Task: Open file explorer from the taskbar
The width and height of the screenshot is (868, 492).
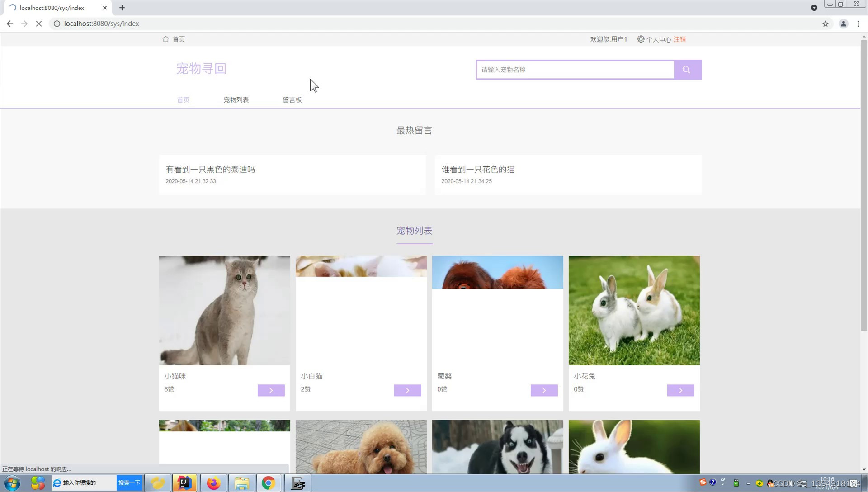Action: point(241,483)
